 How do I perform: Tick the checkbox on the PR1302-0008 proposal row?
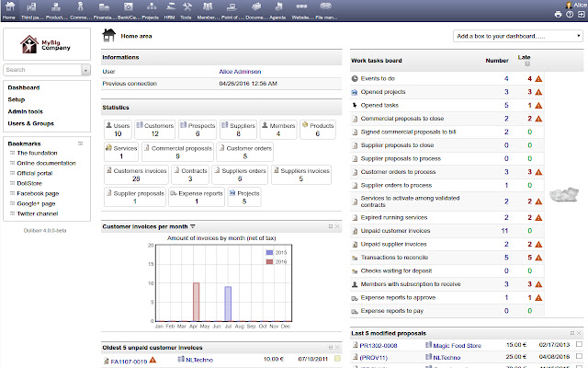click(x=579, y=344)
